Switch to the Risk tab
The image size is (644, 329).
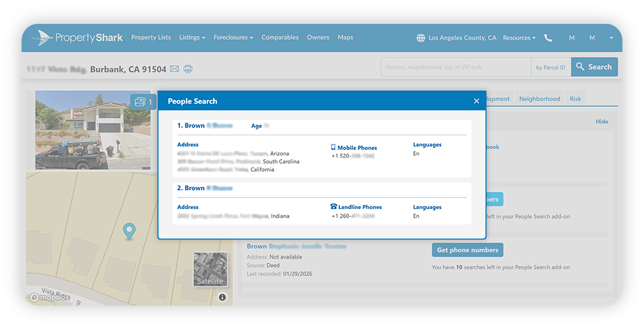point(575,99)
